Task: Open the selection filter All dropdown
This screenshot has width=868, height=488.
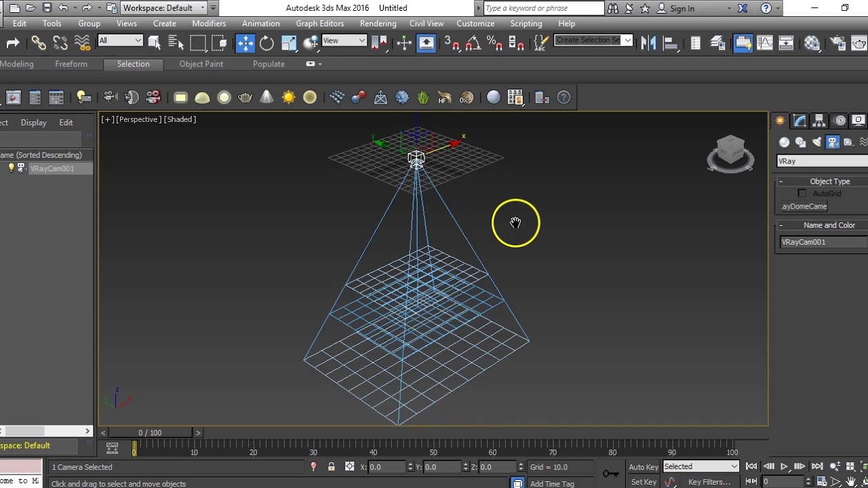Action: (120, 41)
